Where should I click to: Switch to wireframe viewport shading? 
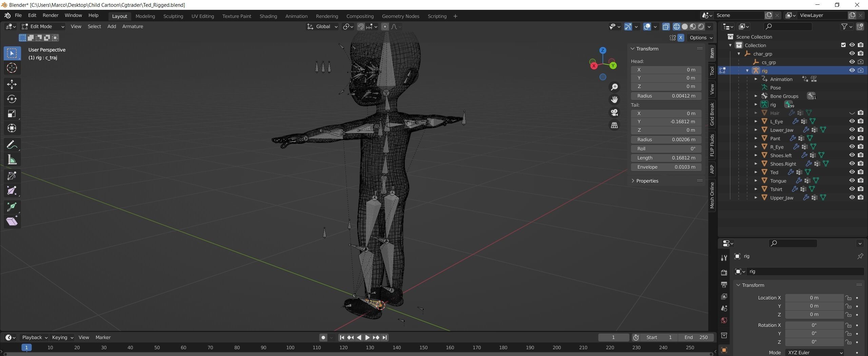click(x=676, y=26)
